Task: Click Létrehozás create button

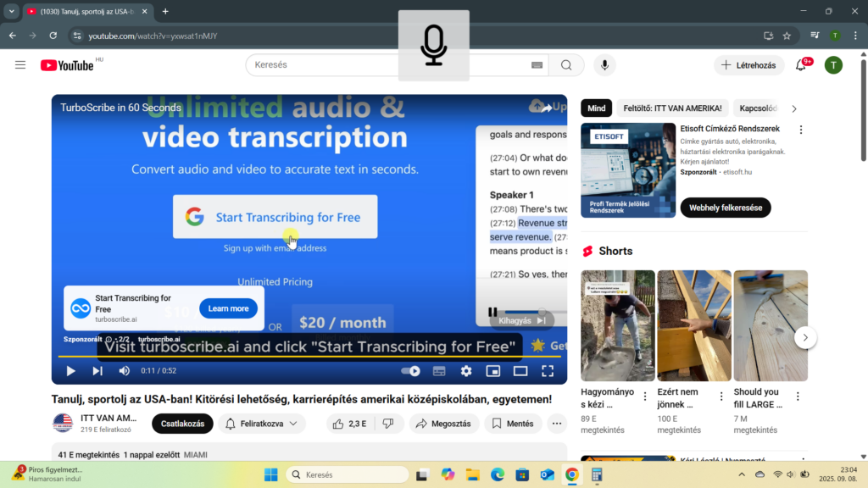Action: point(749,65)
